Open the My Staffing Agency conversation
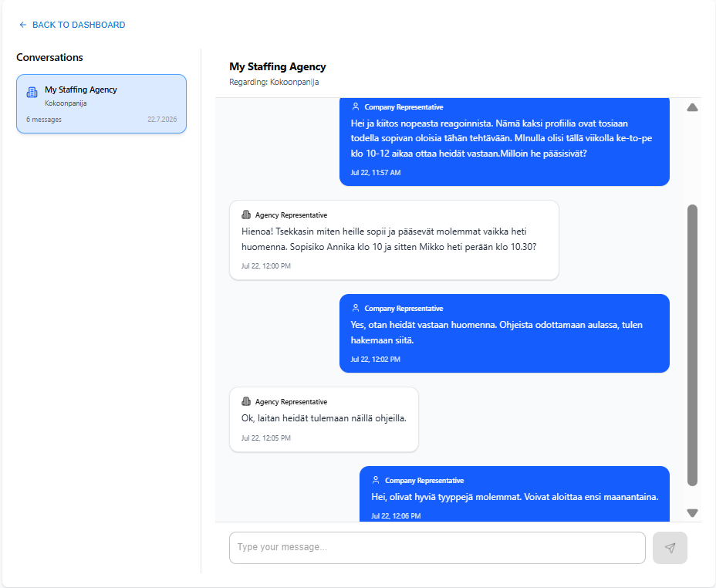 click(101, 104)
